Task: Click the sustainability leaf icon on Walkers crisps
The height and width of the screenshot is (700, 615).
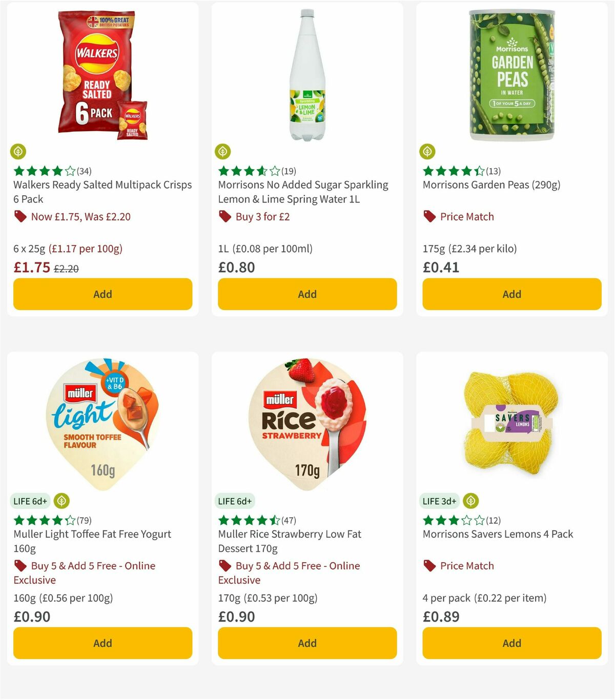Action: click(x=18, y=152)
